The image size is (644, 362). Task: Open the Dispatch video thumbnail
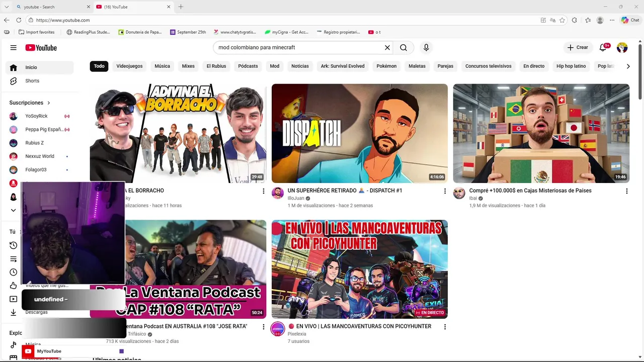(x=360, y=133)
